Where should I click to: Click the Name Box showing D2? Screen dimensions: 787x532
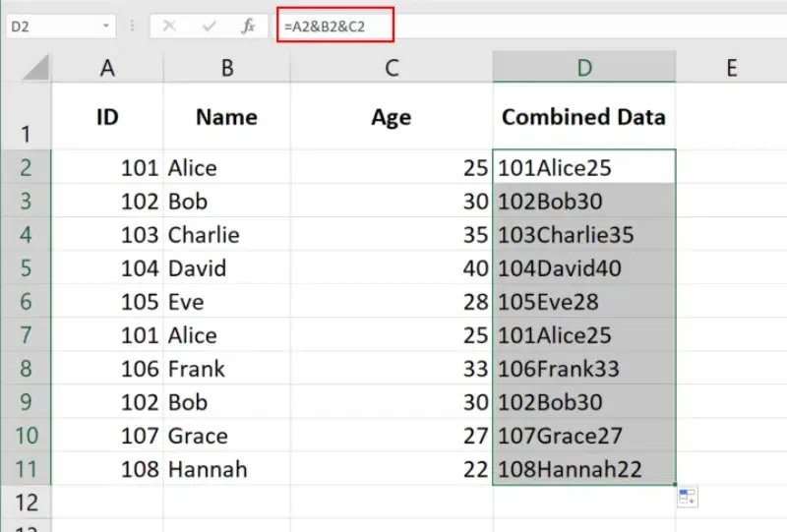pos(49,27)
